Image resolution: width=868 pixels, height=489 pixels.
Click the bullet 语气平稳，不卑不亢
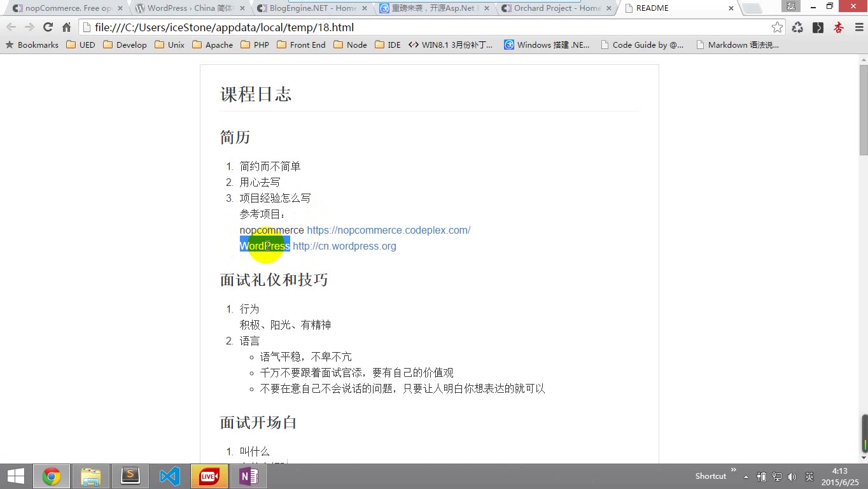point(306,357)
